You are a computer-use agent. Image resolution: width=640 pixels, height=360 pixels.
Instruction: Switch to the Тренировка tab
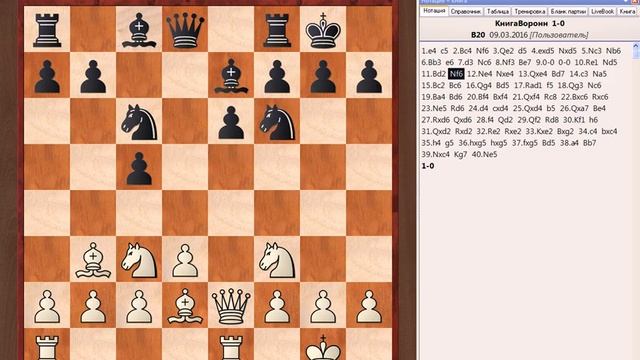pyautogui.click(x=530, y=11)
